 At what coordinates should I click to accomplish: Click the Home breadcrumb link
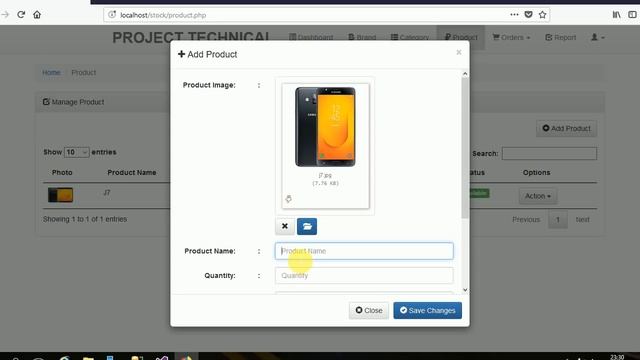click(x=51, y=72)
